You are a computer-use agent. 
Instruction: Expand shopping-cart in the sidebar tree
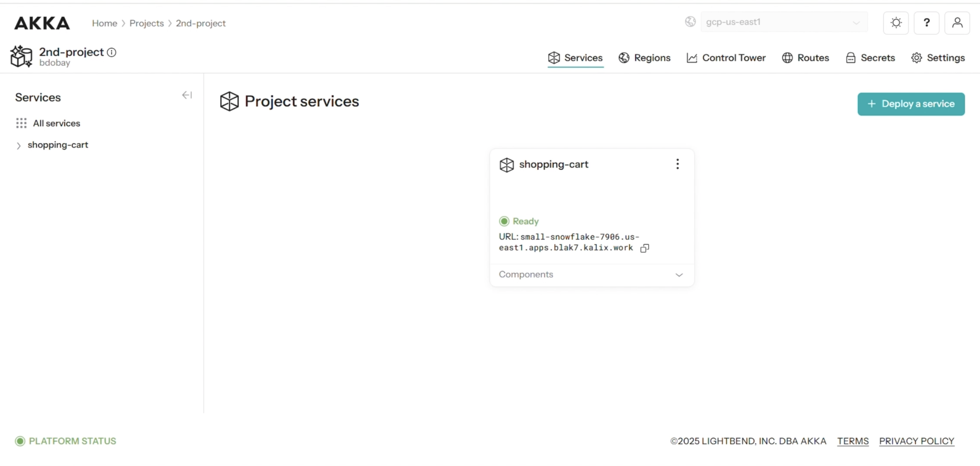point(18,146)
